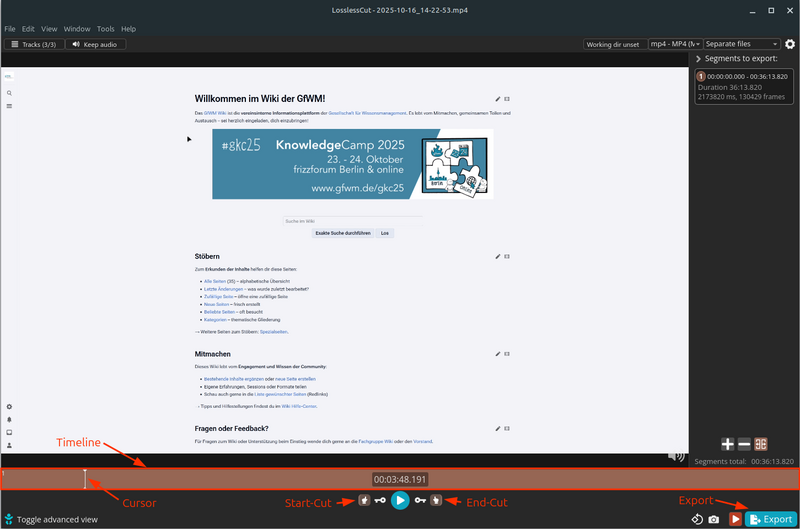
Task: Add a new segment with plus icon
Action: pos(728,444)
